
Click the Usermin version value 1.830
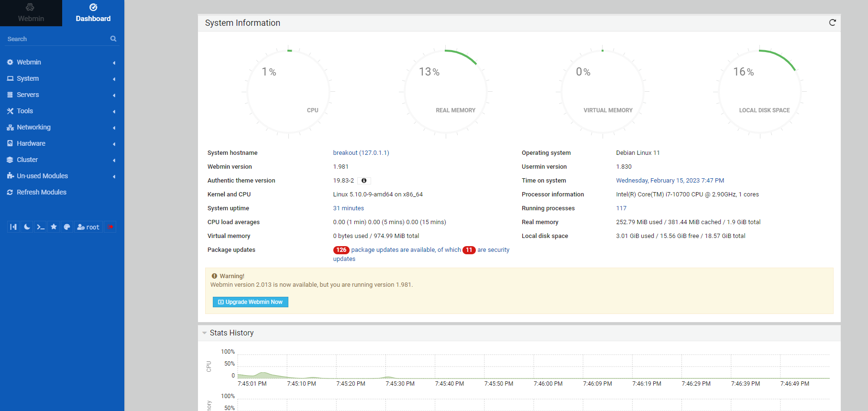(x=624, y=167)
